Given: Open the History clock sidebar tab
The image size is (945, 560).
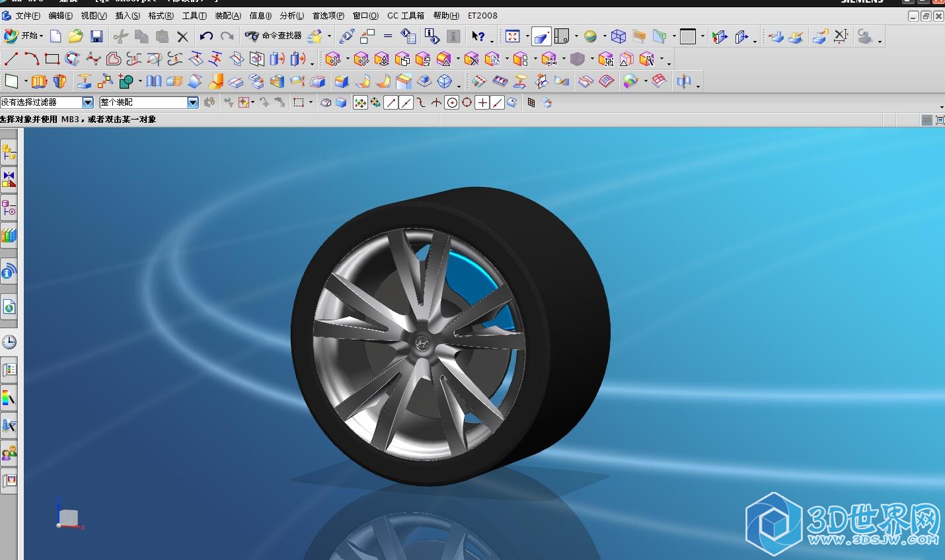Looking at the screenshot, I should 9,342.
